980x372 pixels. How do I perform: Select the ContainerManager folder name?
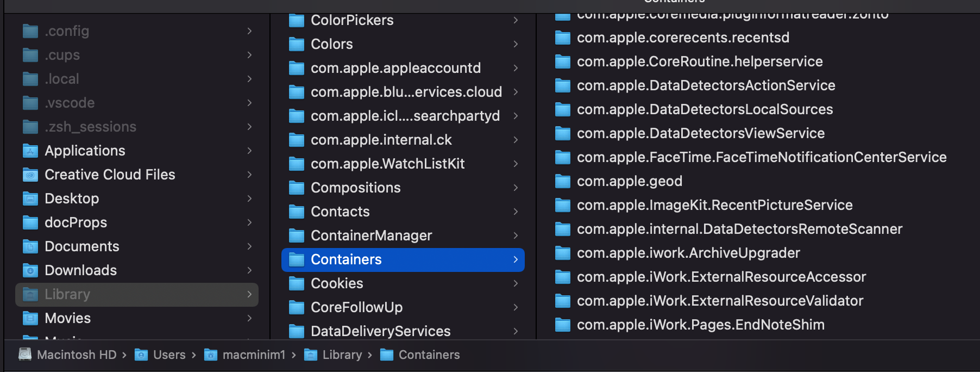[x=371, y=235]
